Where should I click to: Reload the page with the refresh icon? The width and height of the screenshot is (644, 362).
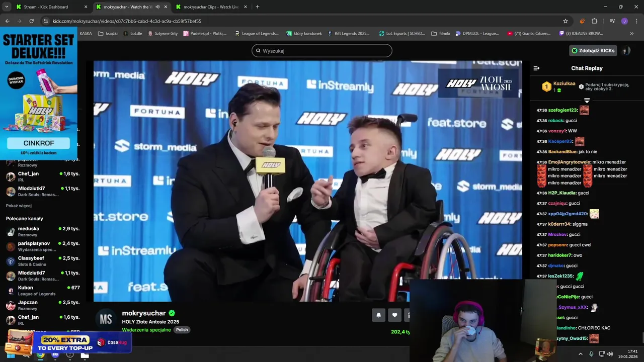point(31,21)
